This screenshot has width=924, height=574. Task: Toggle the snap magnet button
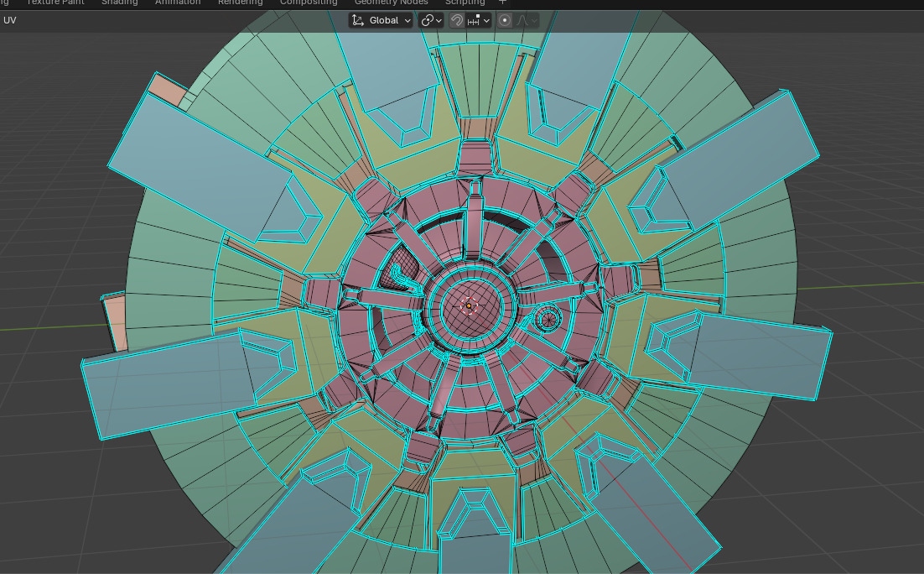(457, 20)
